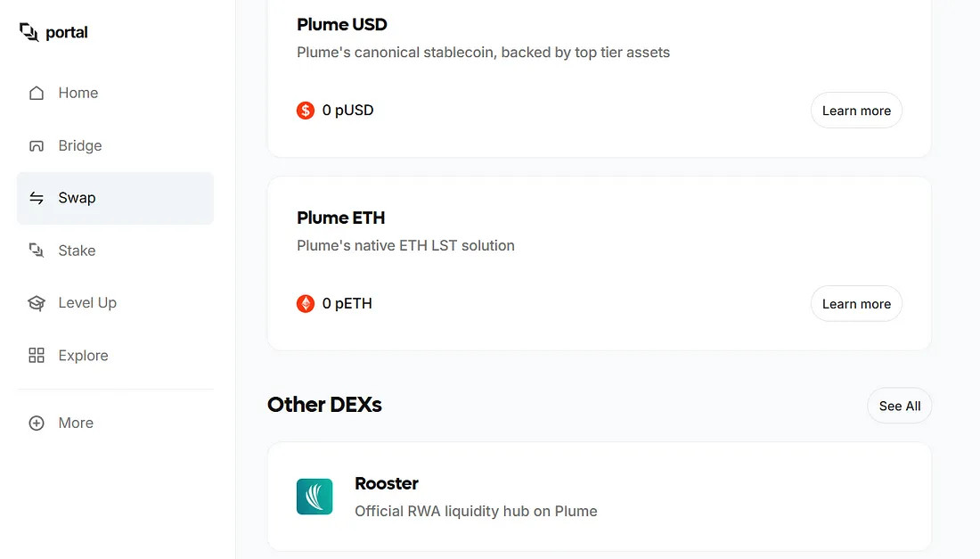
Task: Click the Stake icon in sidebar
Action: click(x=37, y=251)
